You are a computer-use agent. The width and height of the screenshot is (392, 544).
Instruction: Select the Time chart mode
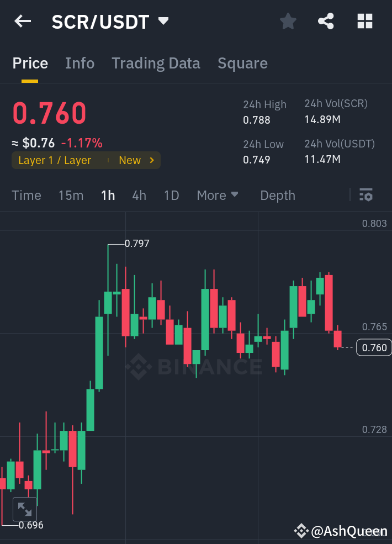pyautogui.click(x=26, y=195)
